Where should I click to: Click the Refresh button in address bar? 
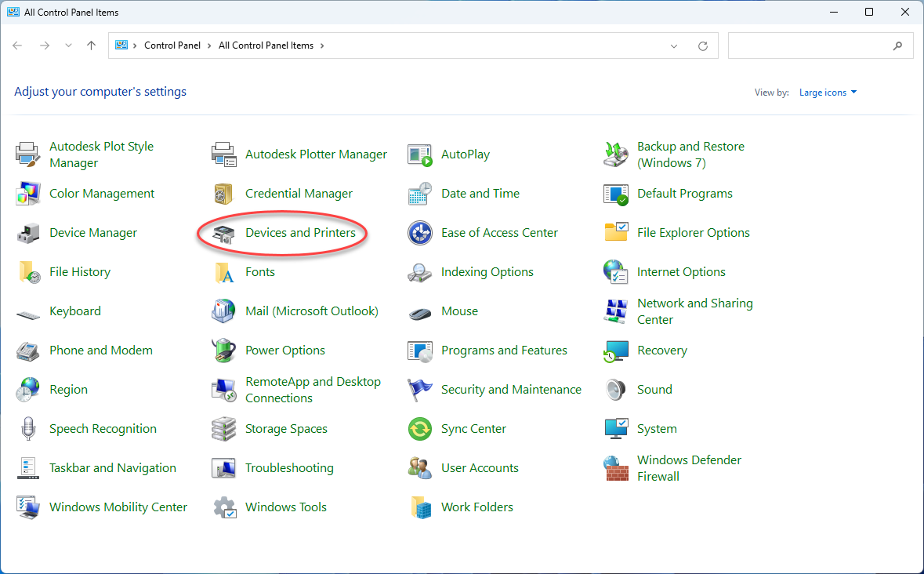point(702,46)
